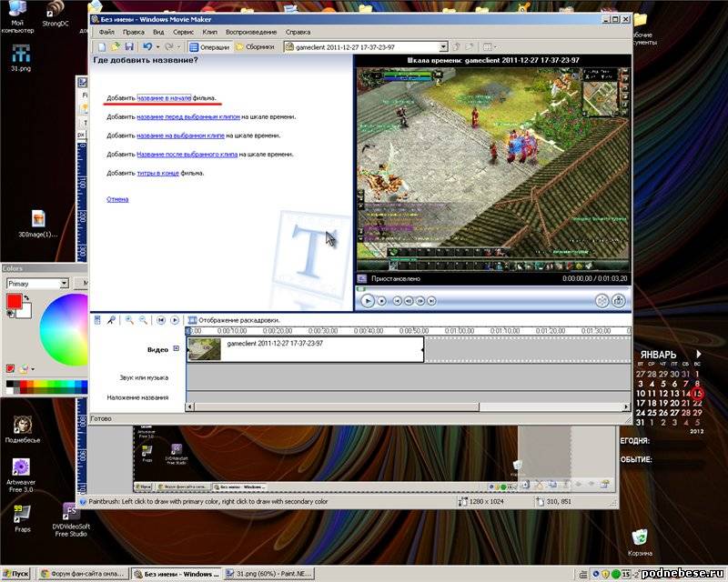Click the Отмена (Cancel) link
Screen dimensions: 728x582
117,199
